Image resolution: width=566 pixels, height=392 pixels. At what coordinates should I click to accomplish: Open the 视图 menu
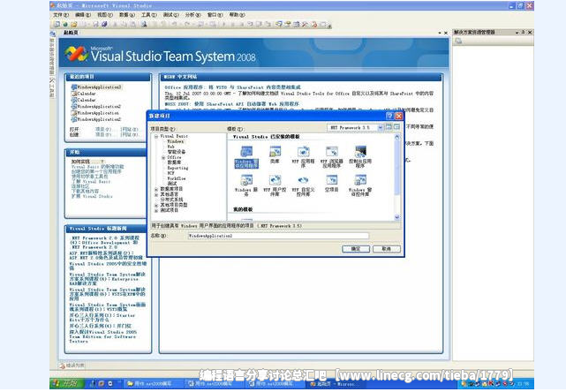[105, 15]
